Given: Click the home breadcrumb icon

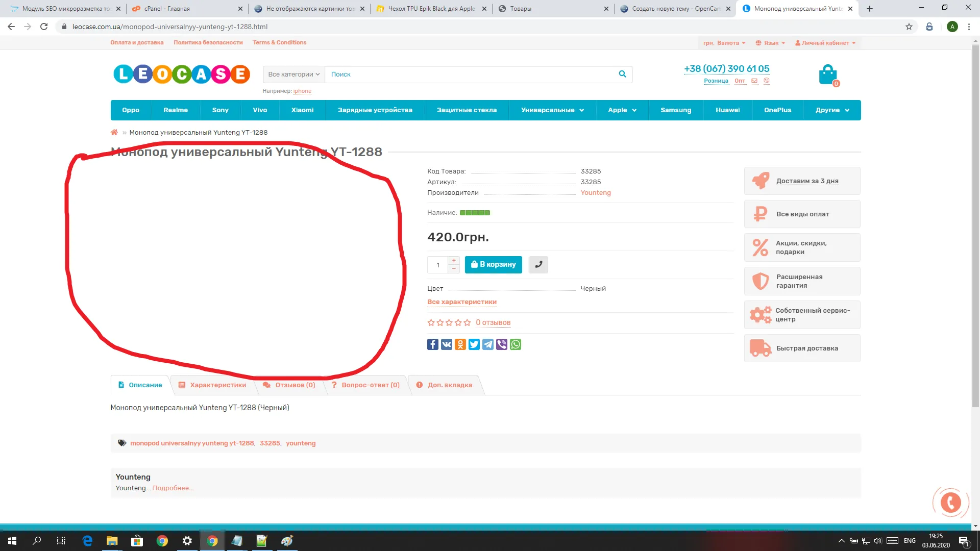Looking at the screenshot, I should pyautogui.click(x=114, y=133).
